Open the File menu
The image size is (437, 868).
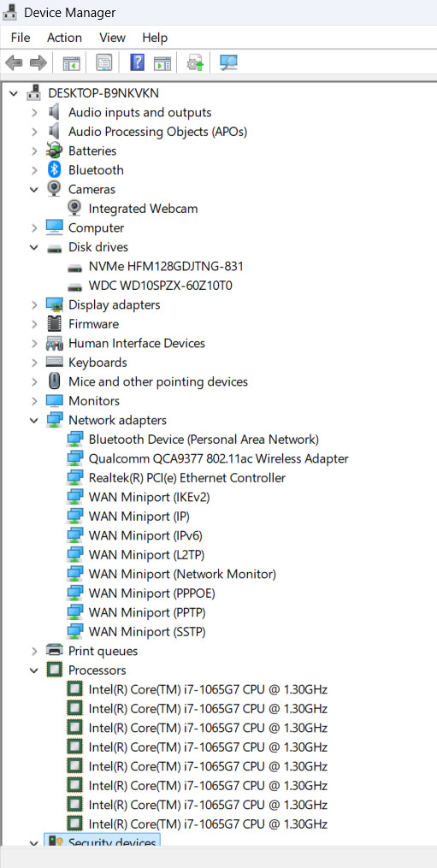pyautogui.click(x=21, y=38)
